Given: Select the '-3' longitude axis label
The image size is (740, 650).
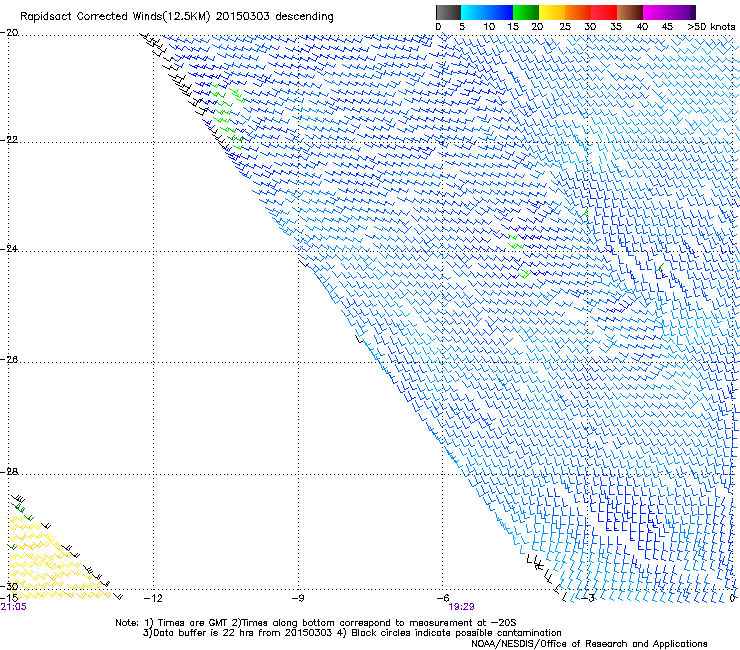Looking at the screenshot, I should (x=588, y=598).
